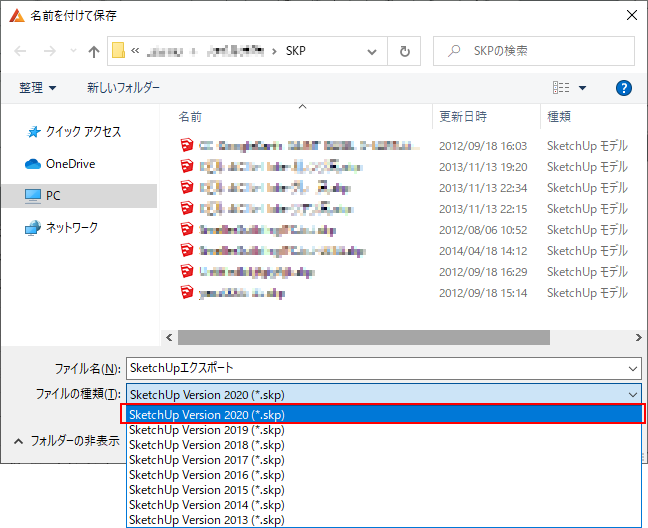Close the 名前を付けて保存 dialog
This screenshot has width=648, height=528.
631,15
